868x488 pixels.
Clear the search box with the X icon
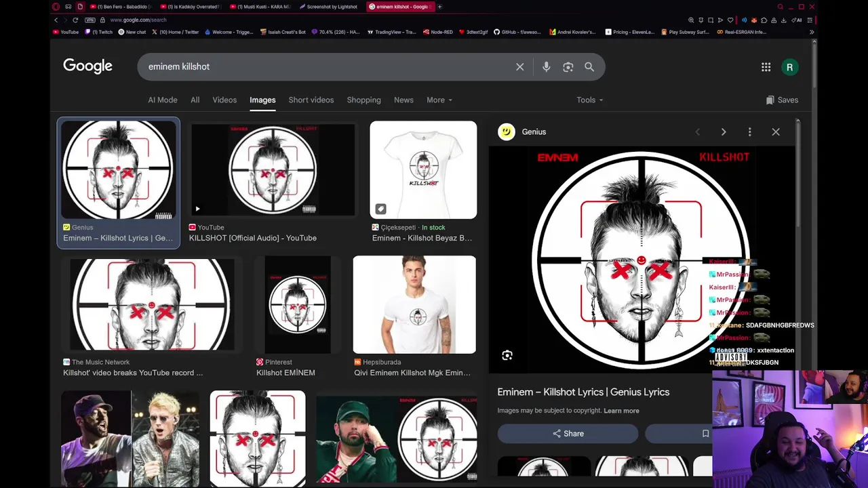[520, 66]
